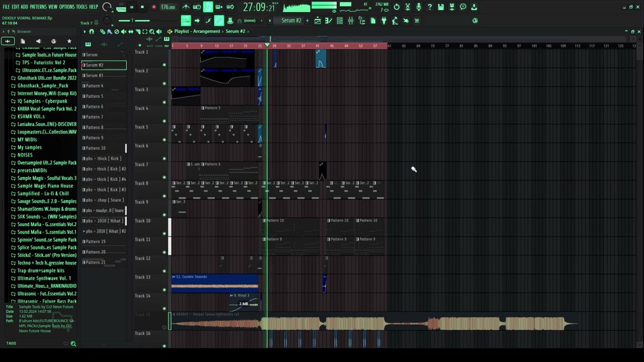Viewport: 644px width, 362px height.
Task: Click the TAGS label in browser
Action: click(11, 343)
